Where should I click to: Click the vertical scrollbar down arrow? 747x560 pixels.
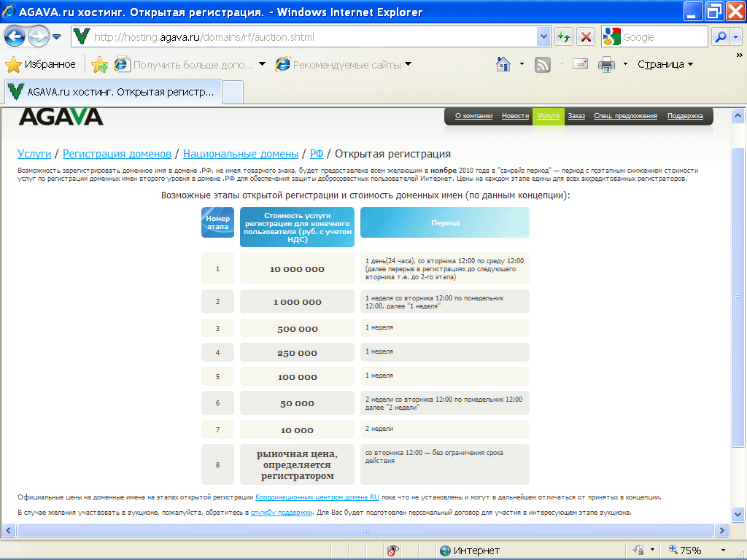[x=738, y=514]
